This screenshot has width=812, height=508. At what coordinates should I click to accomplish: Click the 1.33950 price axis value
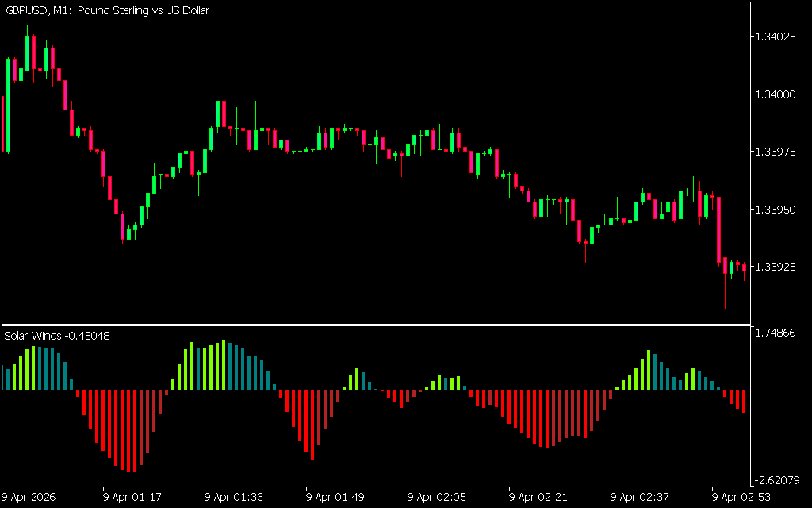(x=776, y=210)
